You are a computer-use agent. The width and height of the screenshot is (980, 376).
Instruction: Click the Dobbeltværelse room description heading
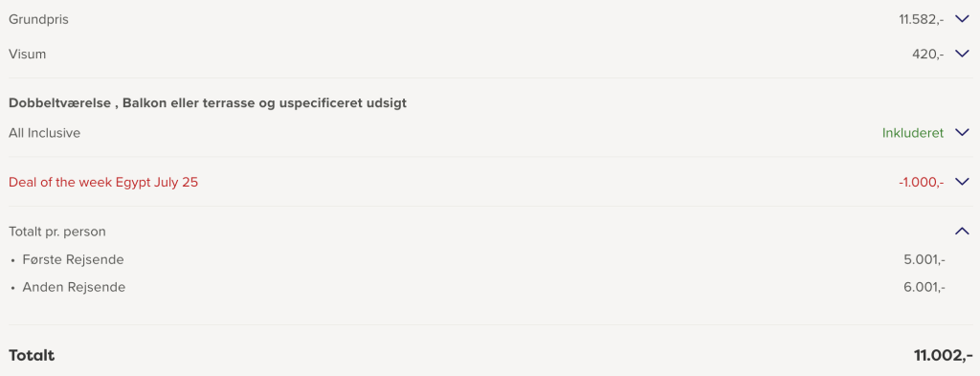(x=208, y=103)
